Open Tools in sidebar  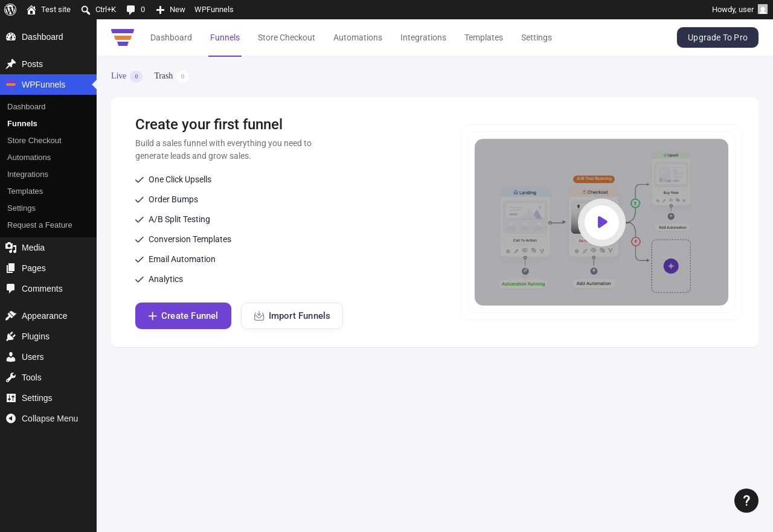(48, 377)
